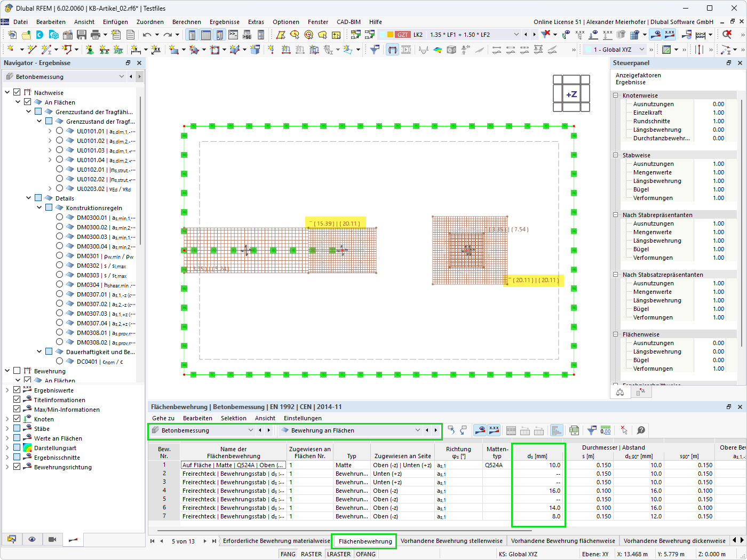Toggle the show result values x.xx icon

[670, 35]
